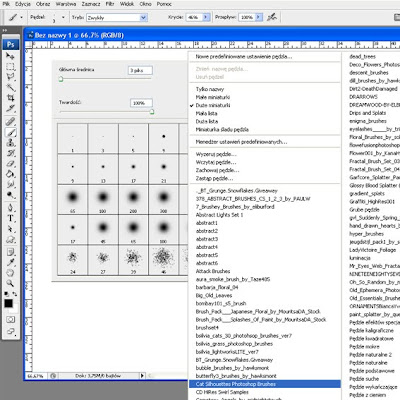Open the Okno menu

pyautogui.click(x=145, y=4)
